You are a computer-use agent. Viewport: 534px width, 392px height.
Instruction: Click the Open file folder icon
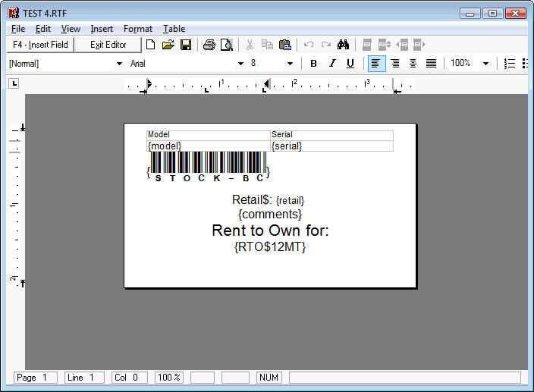[168, 45]
